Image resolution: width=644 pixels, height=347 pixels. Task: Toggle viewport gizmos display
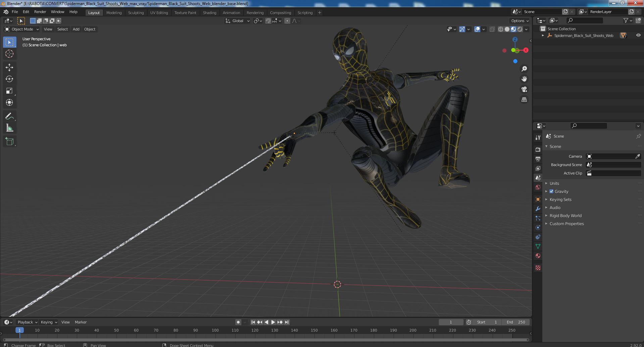[x=462, y=29]
